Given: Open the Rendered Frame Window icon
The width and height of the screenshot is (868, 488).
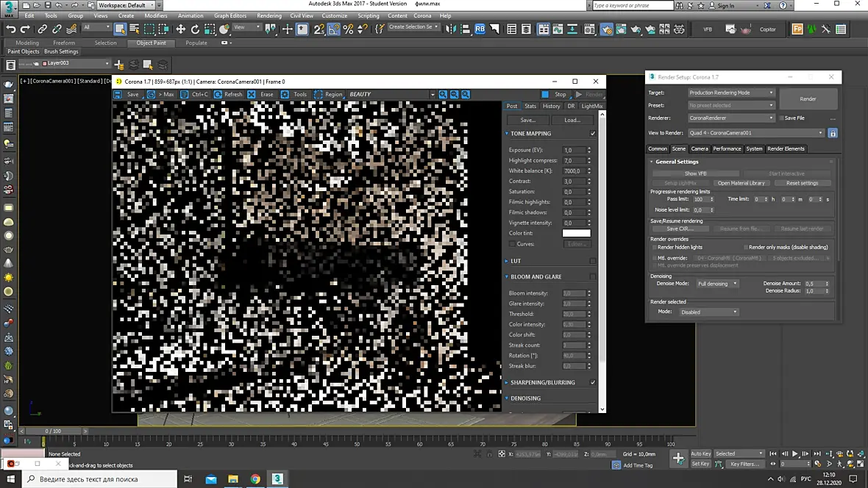Looking at the screenshot, I should [x=621, y=29].
